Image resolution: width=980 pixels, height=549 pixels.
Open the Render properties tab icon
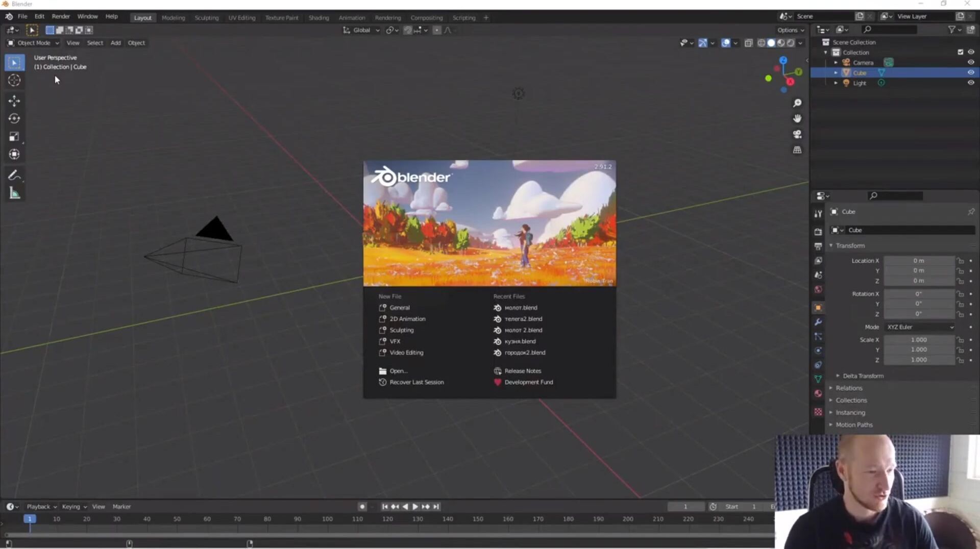[x=818, y=232]
